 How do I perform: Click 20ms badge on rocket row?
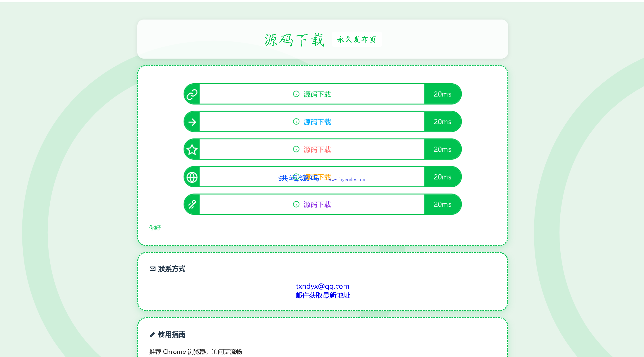(443, 204)
